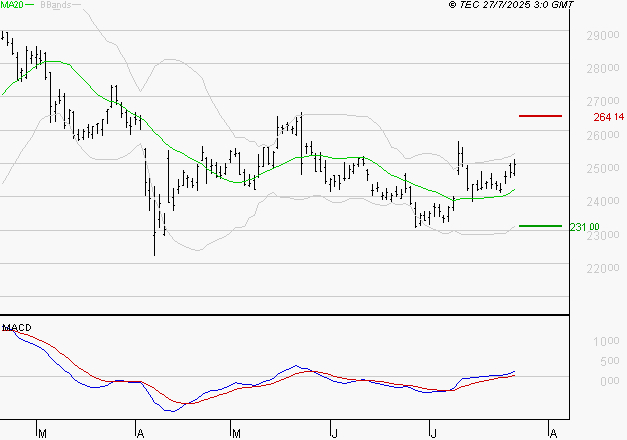Click the green 231 00 support value
Image resolution: width=627 pixels, height=440 pixels.
click(x=585, y=227)
